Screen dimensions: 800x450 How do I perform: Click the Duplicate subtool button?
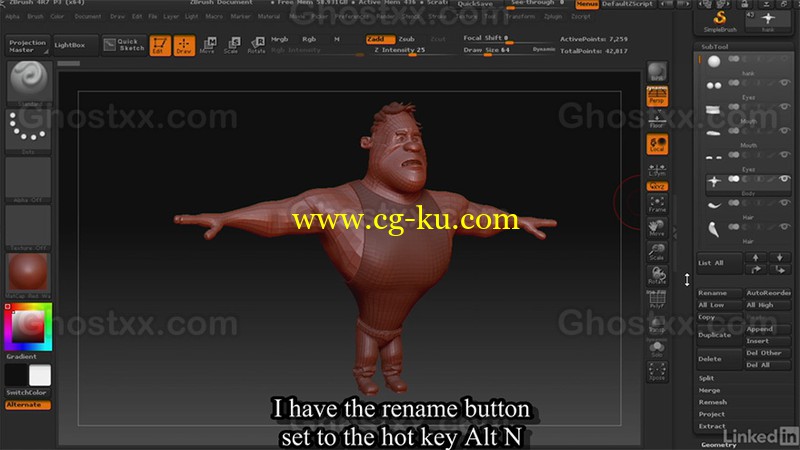click(x=719, y=335)
